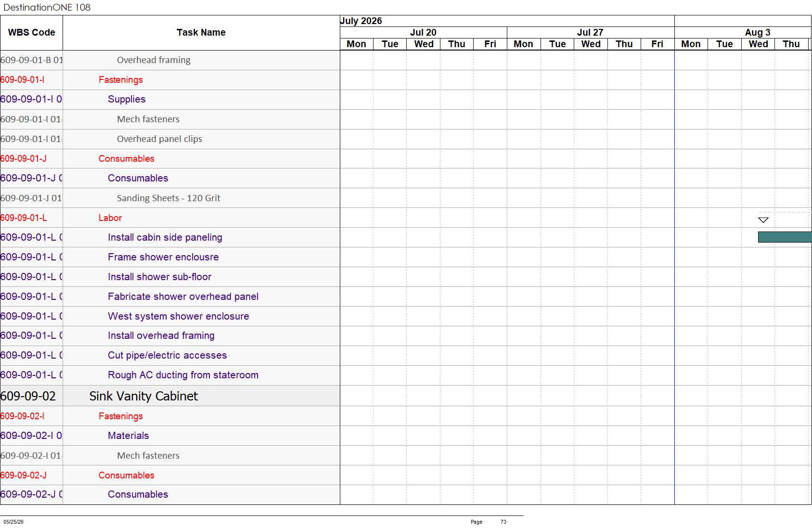Select Install shower sub-floor task
812x528 pixels.
[159, 277]
